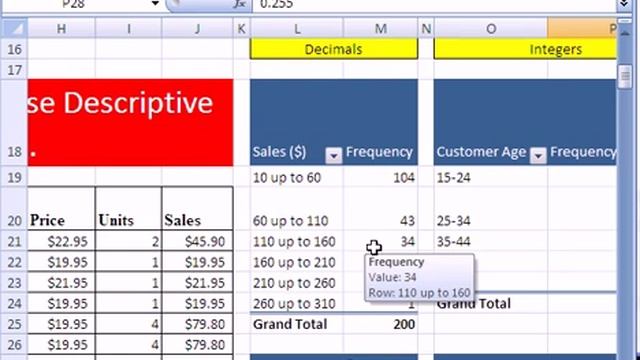Select units value 2 in row 21
This screenshot has width=640, height=360.
[129, 241]
